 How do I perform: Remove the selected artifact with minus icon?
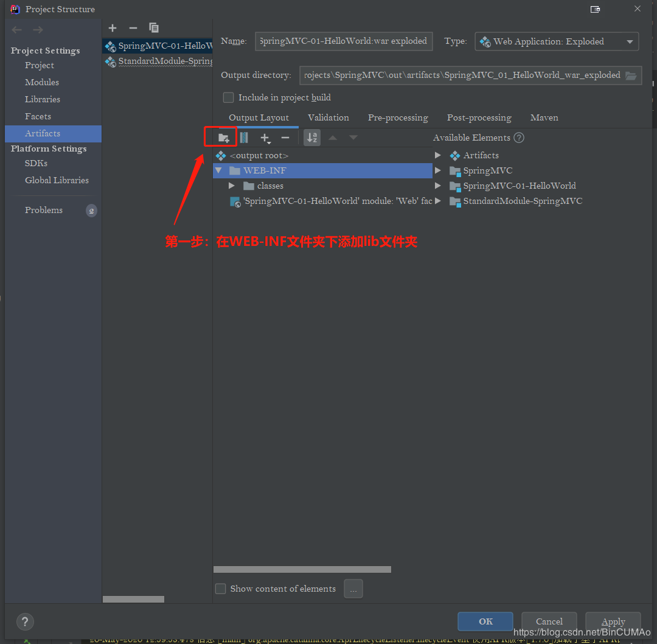click(133, 28)
